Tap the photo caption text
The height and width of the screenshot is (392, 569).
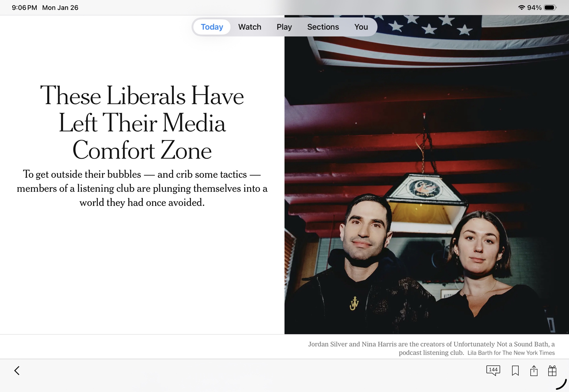431,344
